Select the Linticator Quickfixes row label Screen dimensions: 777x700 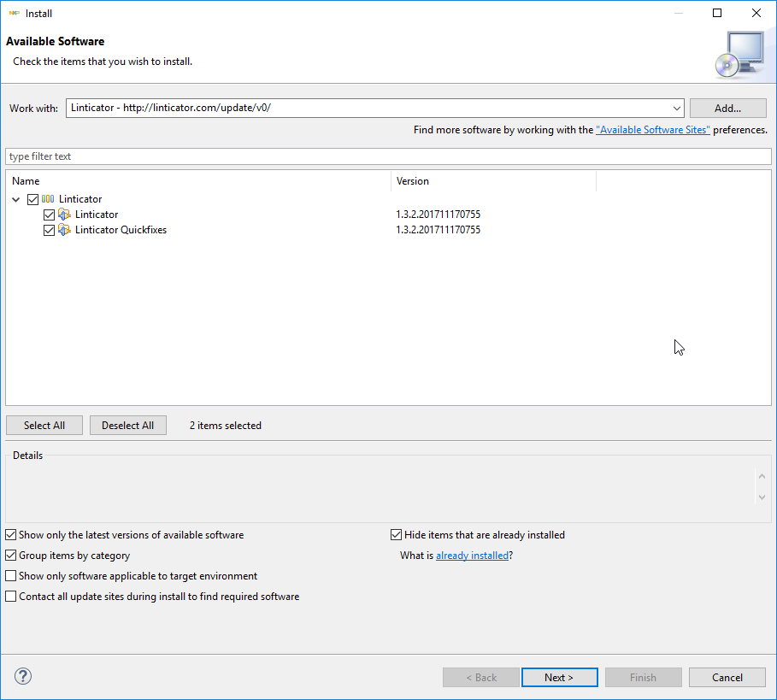pyautogui.click(x=121, y=230)
